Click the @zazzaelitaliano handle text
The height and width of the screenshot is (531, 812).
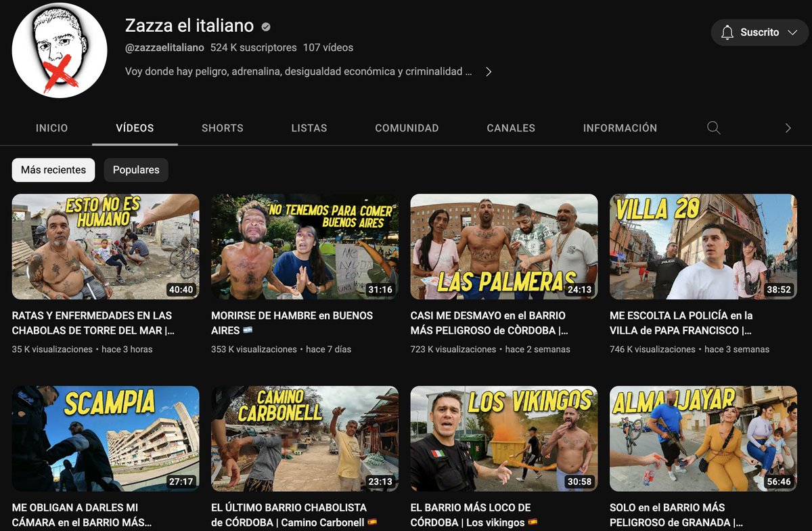pos(164,48)
